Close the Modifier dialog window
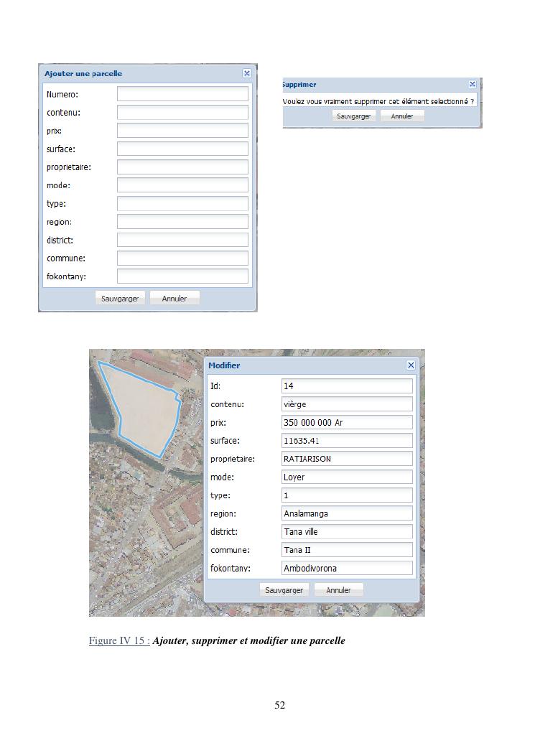535x756 pixels. pos(411,365)
